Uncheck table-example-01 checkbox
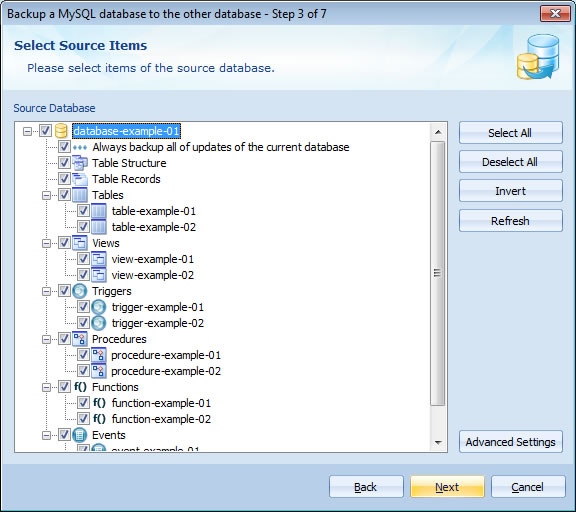 click(x=83, y=211)
